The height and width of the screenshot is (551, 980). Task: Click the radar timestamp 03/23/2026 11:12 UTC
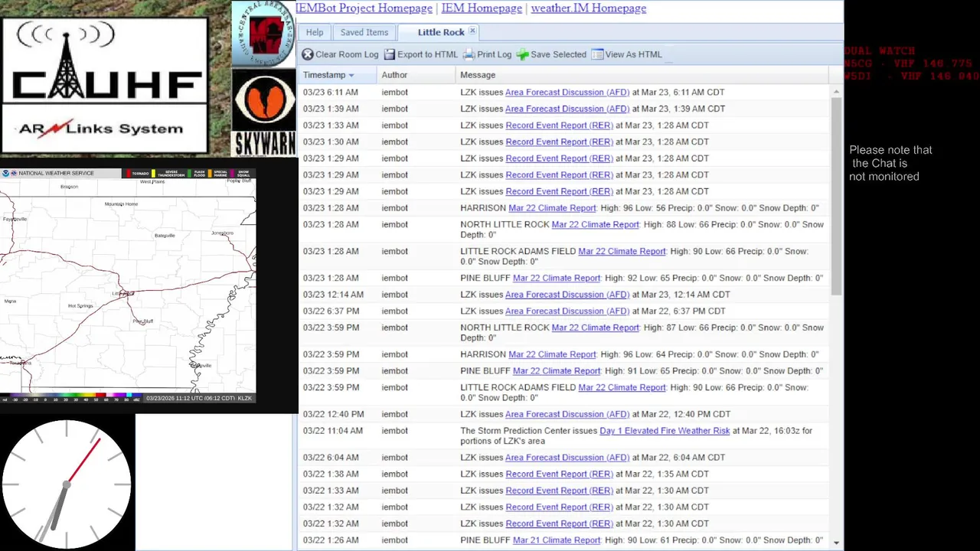199,398
